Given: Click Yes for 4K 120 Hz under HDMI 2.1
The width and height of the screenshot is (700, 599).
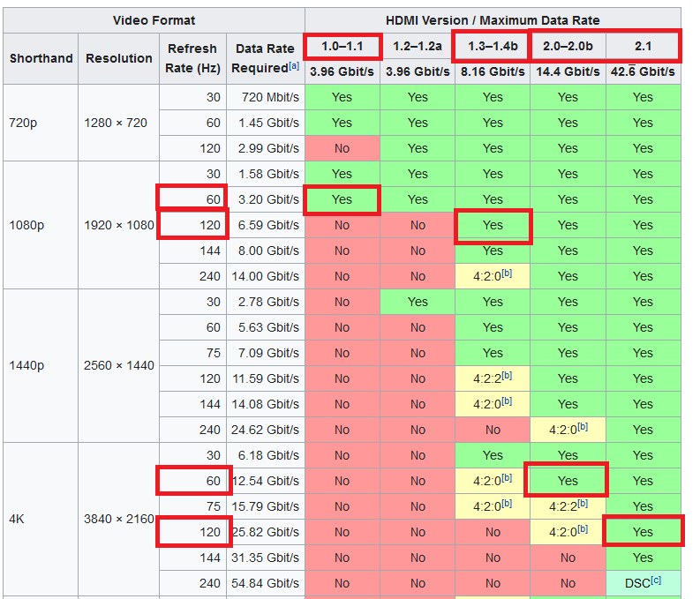Looking at the screenshot, I should (x=644, y=532).
